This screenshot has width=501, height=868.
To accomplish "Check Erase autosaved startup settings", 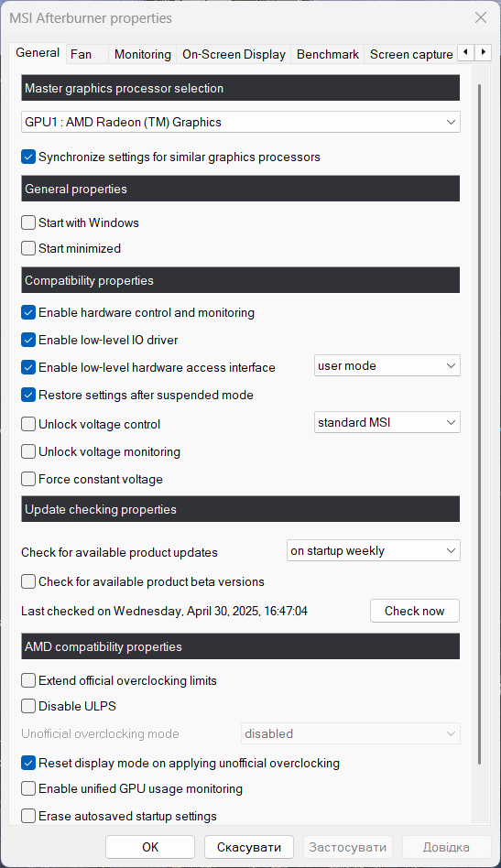I will (28, 816).
